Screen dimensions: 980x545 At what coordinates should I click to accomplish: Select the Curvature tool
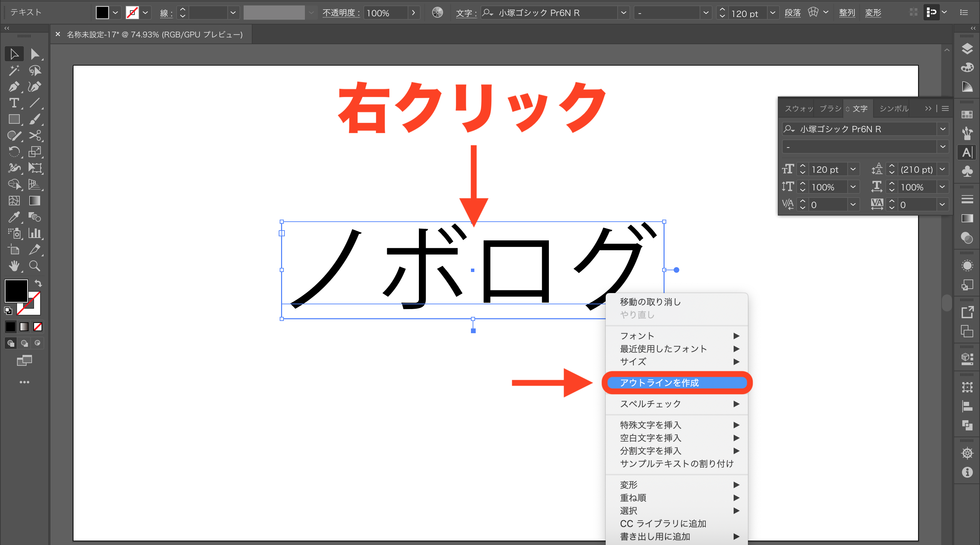pyautogui.click(x=35, y=87)
